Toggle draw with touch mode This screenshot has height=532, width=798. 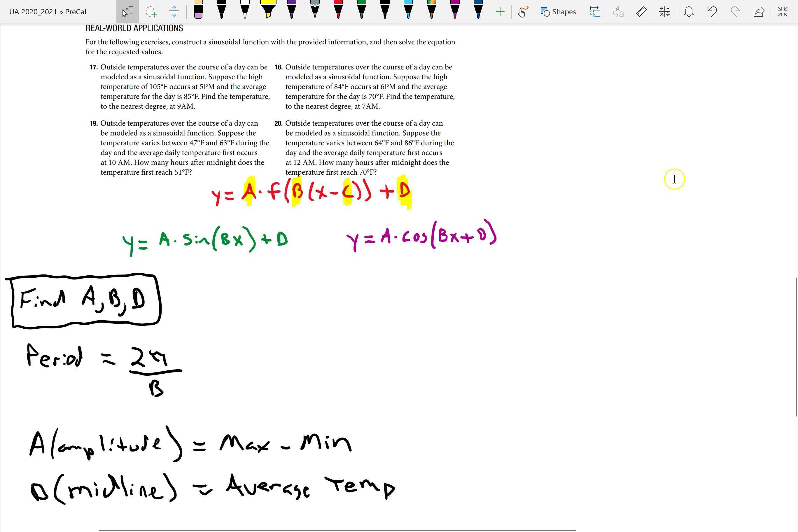coord(522,12)
